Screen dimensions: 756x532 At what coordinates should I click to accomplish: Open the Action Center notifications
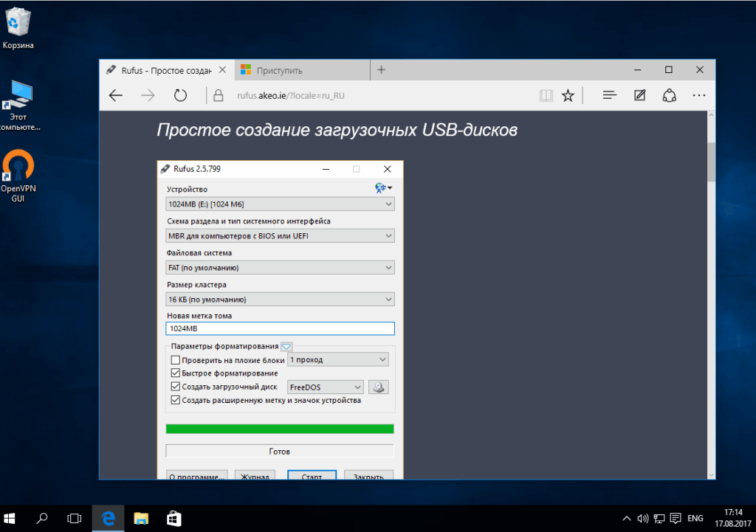click(676, 519)
